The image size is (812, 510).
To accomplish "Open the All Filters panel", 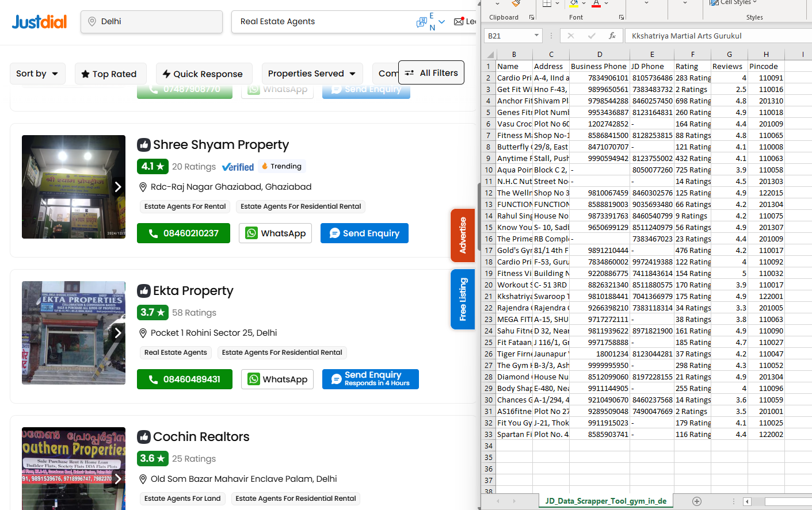I will pos(431,73).
